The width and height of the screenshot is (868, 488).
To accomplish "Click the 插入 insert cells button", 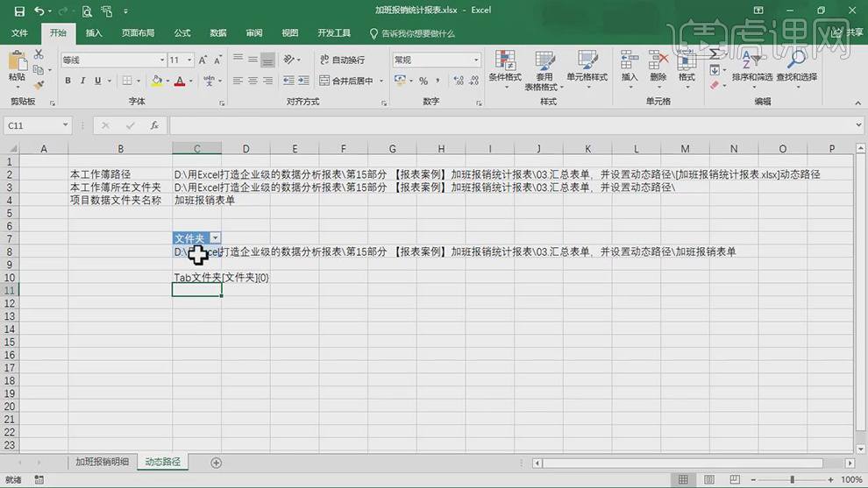I will click(x=630, y=70).
